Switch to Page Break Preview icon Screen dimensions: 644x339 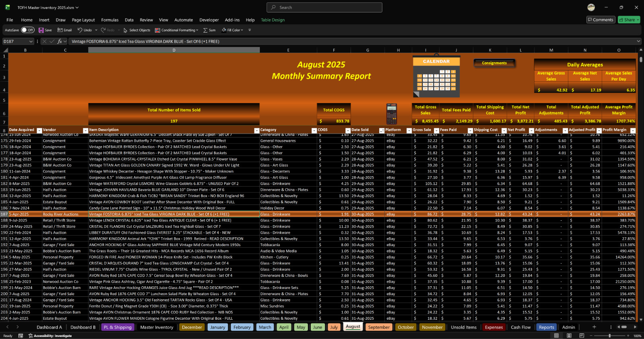(x=582, y=336)
